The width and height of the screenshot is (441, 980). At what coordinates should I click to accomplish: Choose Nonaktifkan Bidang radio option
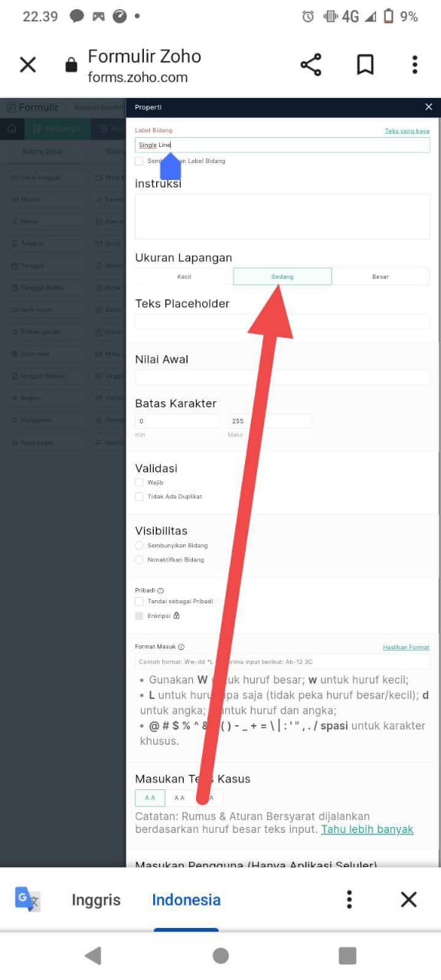click(x=139, y=560)
